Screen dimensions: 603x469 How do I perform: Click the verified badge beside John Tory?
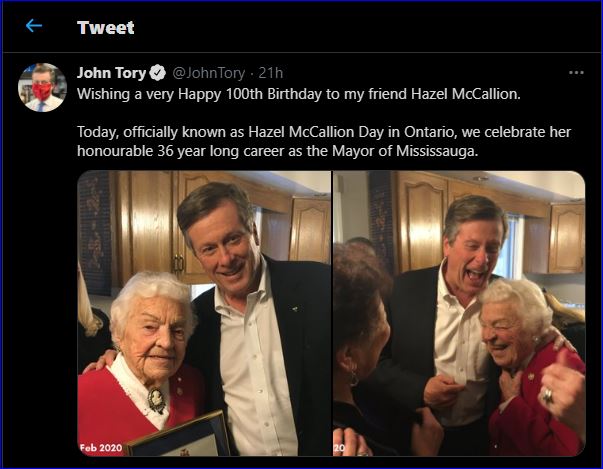click(x=157, y=73)
